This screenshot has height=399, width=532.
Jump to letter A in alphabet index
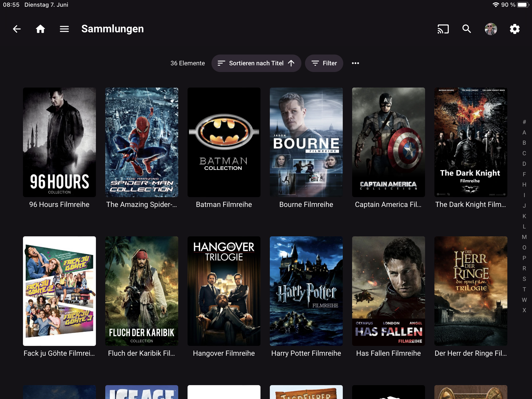524,133
